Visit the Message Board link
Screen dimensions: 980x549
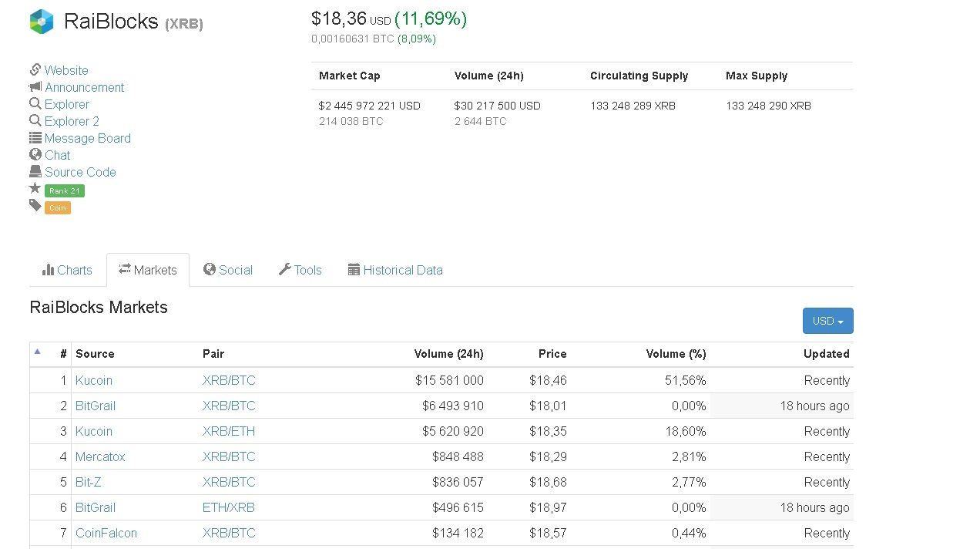88,138
